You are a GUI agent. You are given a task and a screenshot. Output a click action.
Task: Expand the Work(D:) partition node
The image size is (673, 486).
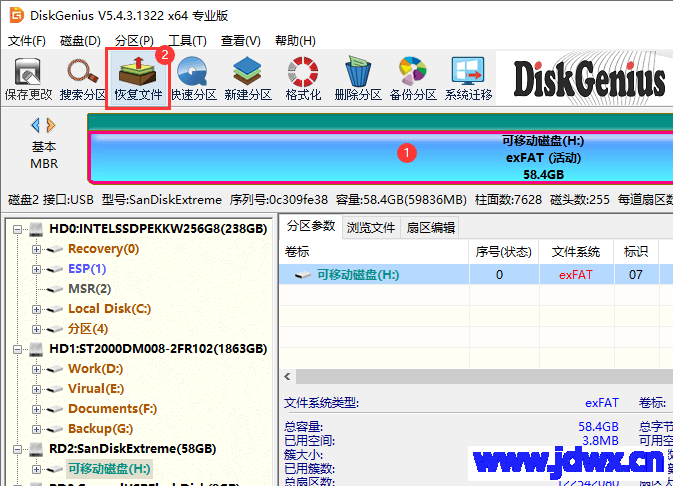[36, 370]
